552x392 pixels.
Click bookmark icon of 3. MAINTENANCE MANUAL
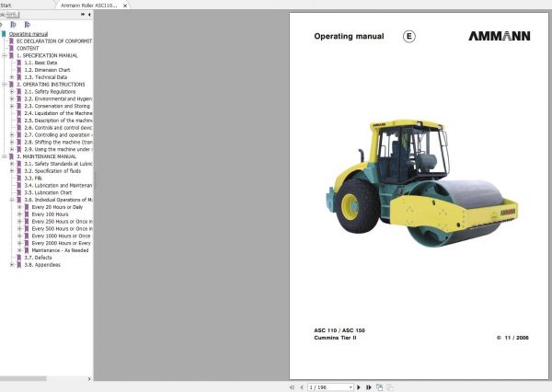[x=11, y=156]
